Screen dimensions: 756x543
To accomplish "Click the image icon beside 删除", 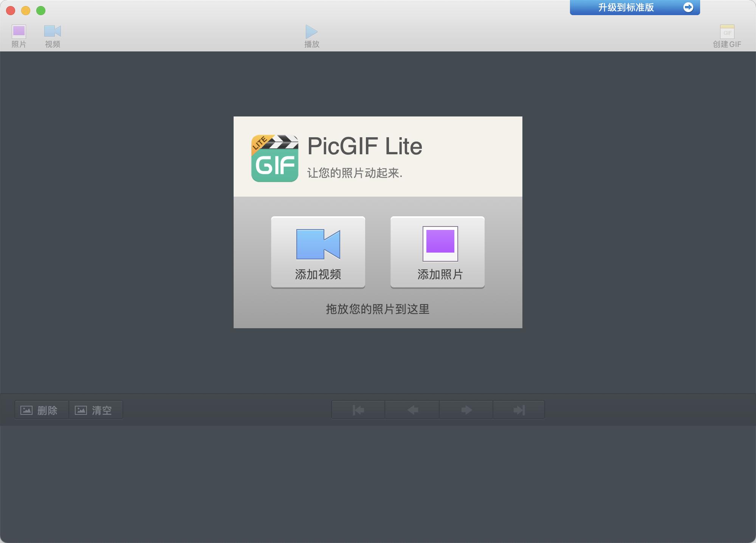I will (26, 410).
